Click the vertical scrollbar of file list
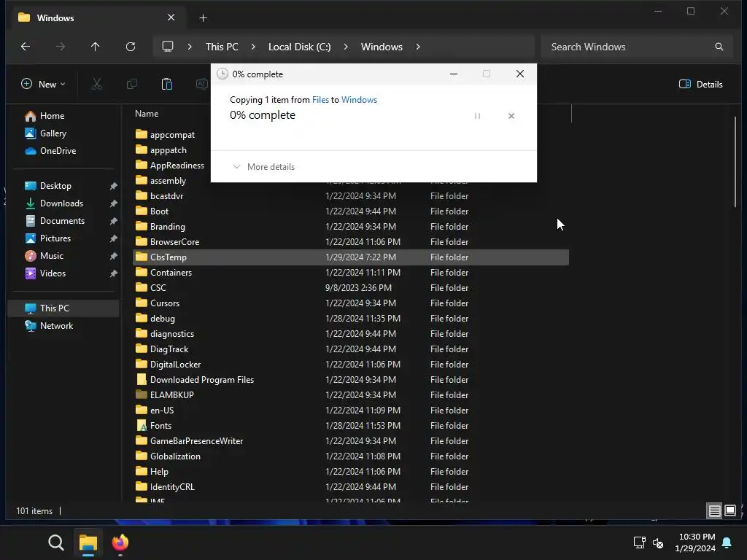747x560 pixels. click(735, 161)
